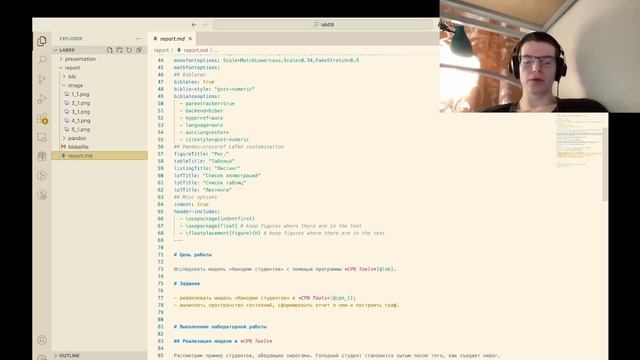Select the report.md editor tab
640x360 pixels.
tap(172, 39)
